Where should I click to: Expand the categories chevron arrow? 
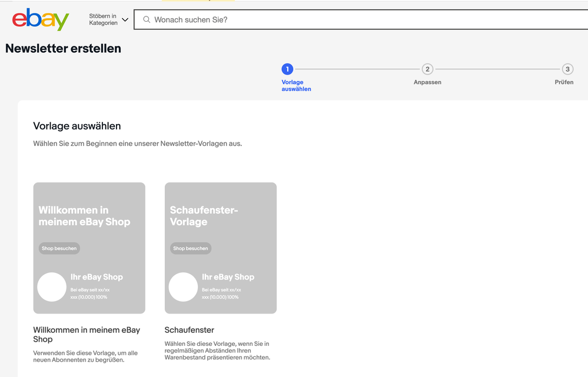(125, 20)
